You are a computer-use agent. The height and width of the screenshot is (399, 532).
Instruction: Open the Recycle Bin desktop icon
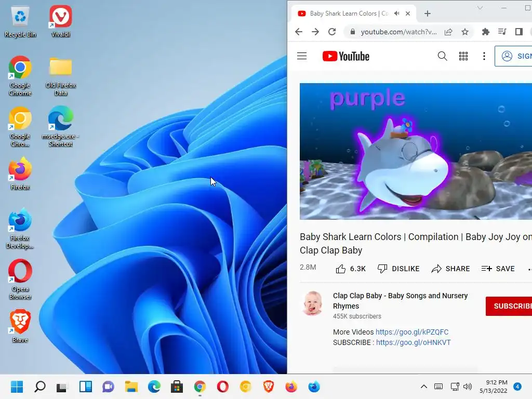click(x=20, y=22)
